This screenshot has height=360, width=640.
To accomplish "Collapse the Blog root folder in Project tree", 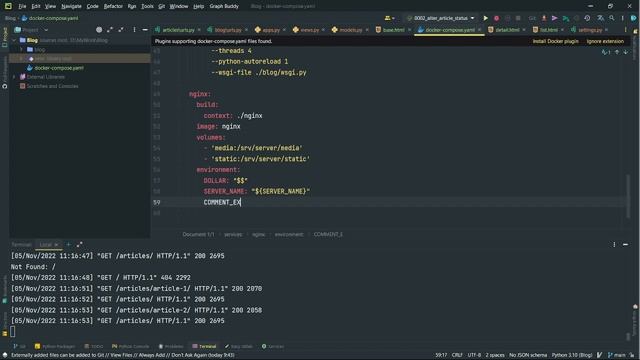I will 14,40.
